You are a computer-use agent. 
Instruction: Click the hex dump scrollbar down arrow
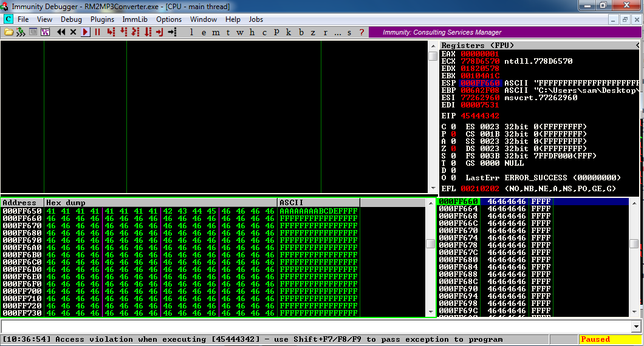(430, 312)
